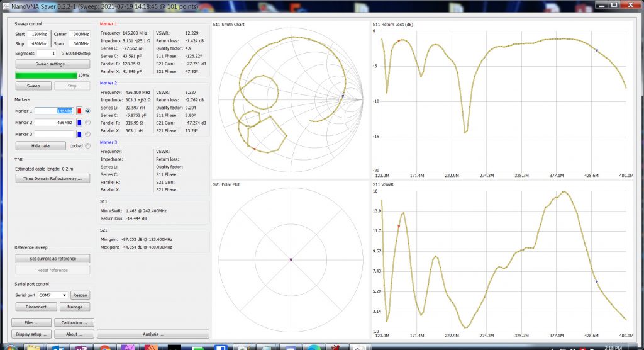Image resolution: width=644 pixels, height=350 pixels.
Task: Click Set current as reference
Action: 53,259
